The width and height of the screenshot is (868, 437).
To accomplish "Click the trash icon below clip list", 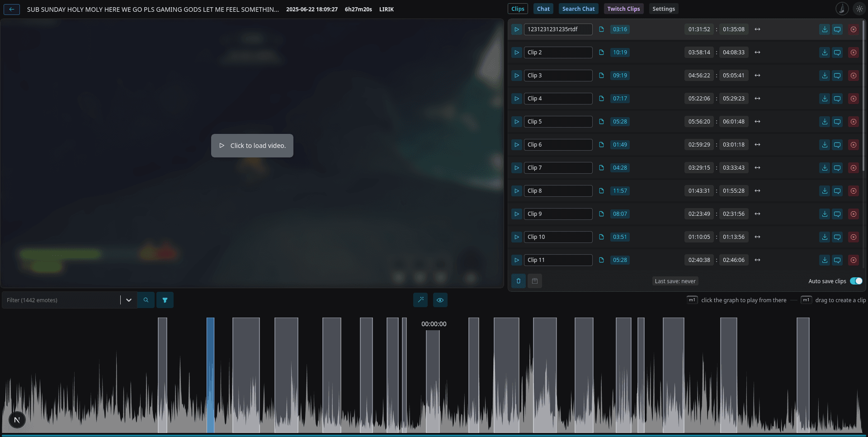I will [x=519, y=281].
